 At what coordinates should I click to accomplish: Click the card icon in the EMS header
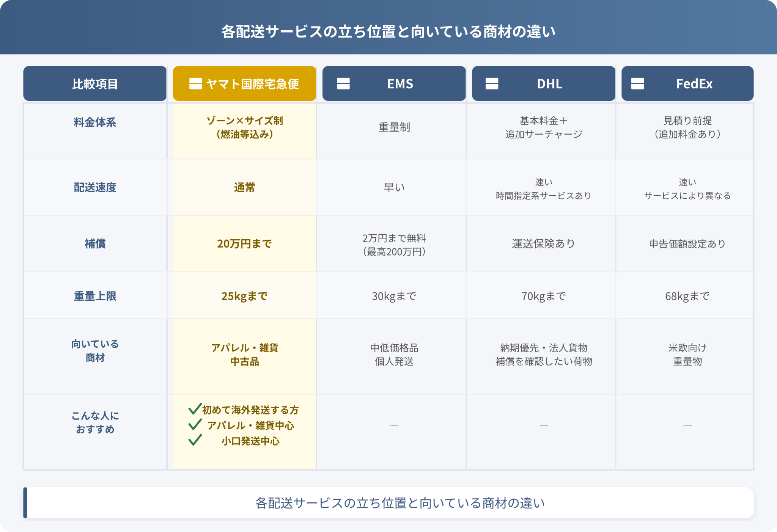[x=343, y=84]
